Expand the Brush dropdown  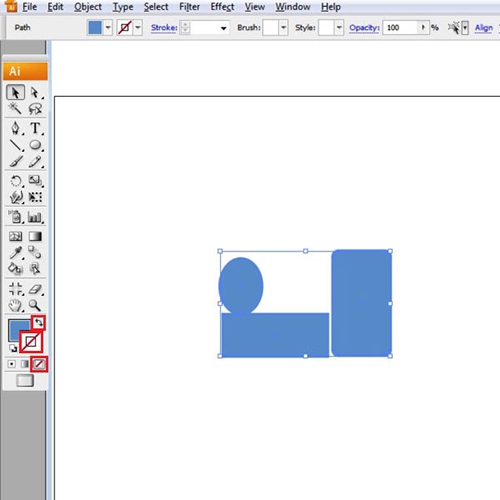point(283,28)
